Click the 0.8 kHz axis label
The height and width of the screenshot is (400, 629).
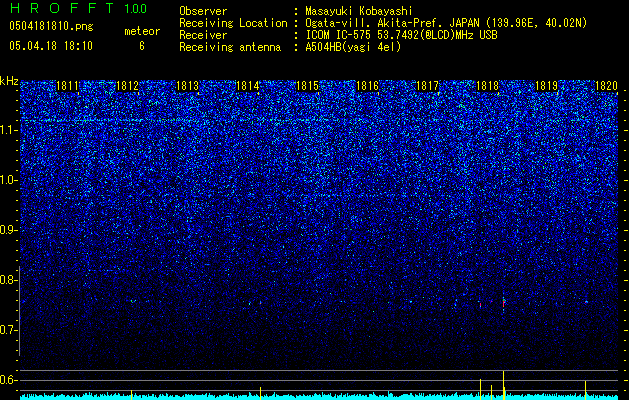[x=8, y=280]
